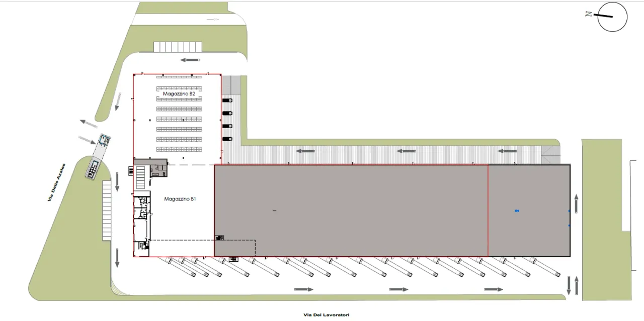Select the large red-outlined gray warehouse block
This screenshot has width=644, height=321.
coord(351,210)
